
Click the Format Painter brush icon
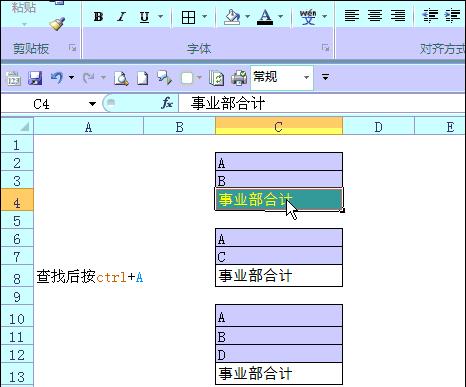pyautogui.click(x=57, y=24)
